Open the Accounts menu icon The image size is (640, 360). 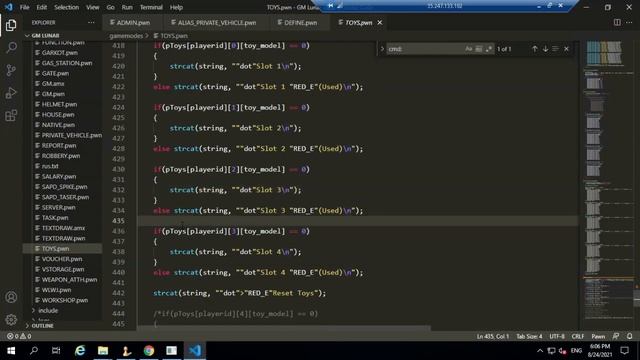11,297
